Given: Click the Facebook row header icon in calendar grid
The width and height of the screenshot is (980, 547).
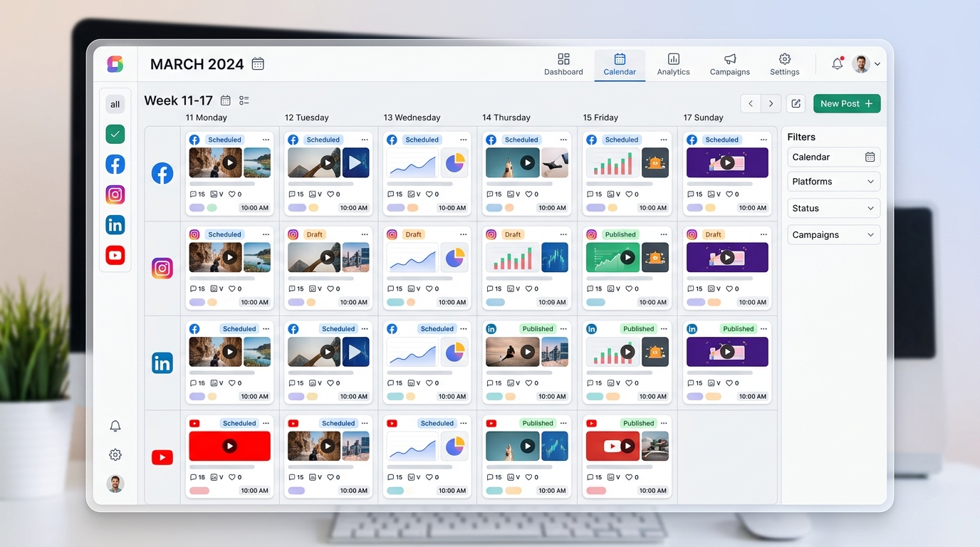Looking at the screenshot, I should [x=162, y=173].
